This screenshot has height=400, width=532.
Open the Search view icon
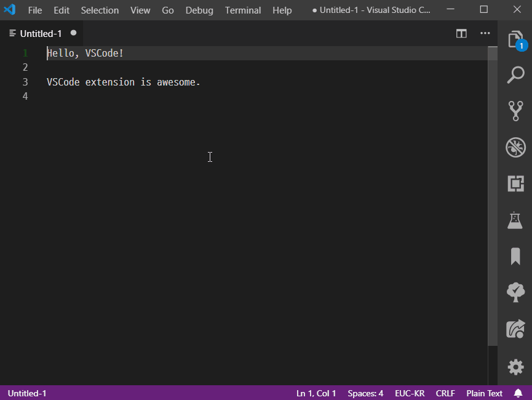(x=515, y=74)
